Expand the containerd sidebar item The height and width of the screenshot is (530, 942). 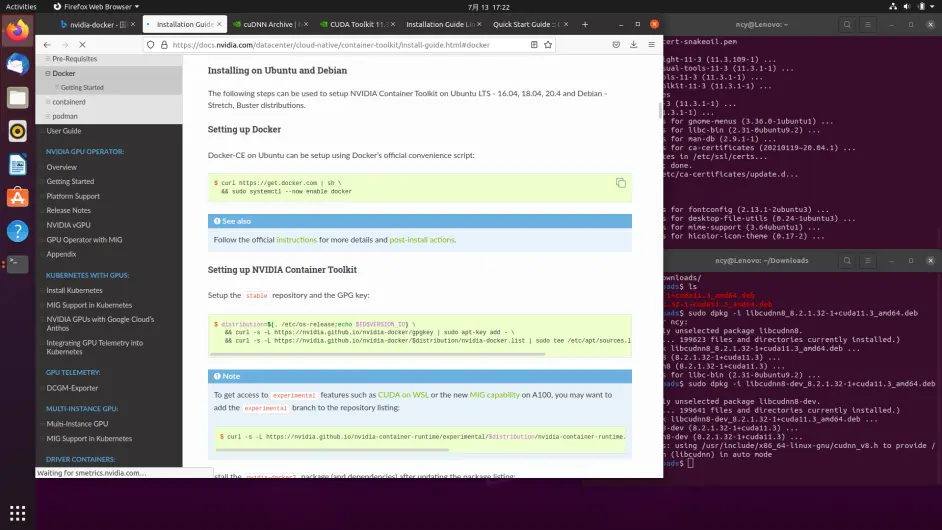tap(47, 102)
